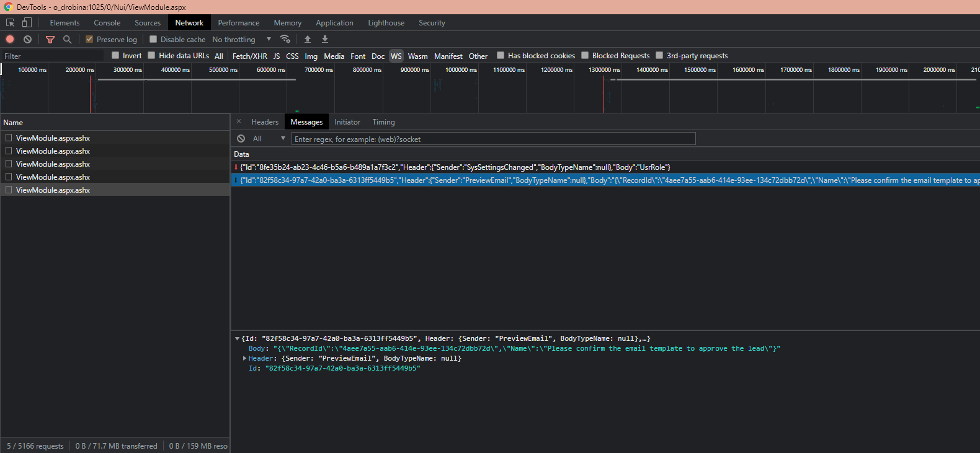Viewport: 980px width, 453px height.
Task: Filter requests by Doc type
Action: click(378, 56)
